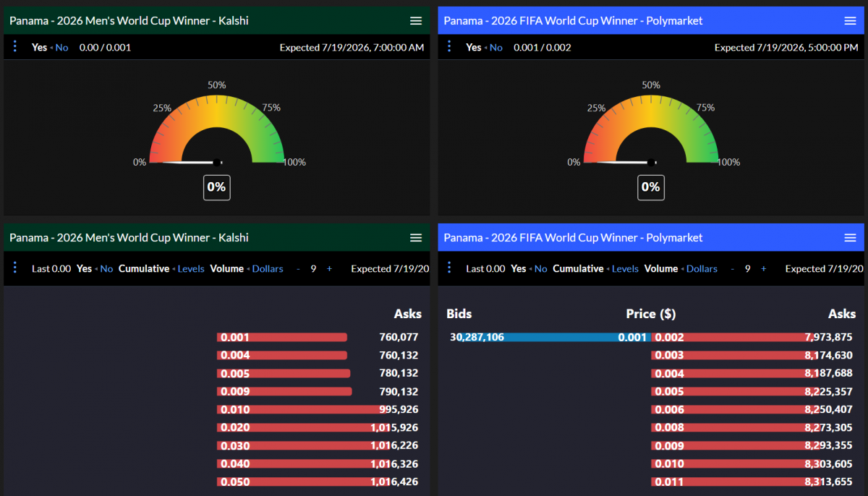Click Expected 7/19/2026, 5:00:00 PM date

click(787, 48)
